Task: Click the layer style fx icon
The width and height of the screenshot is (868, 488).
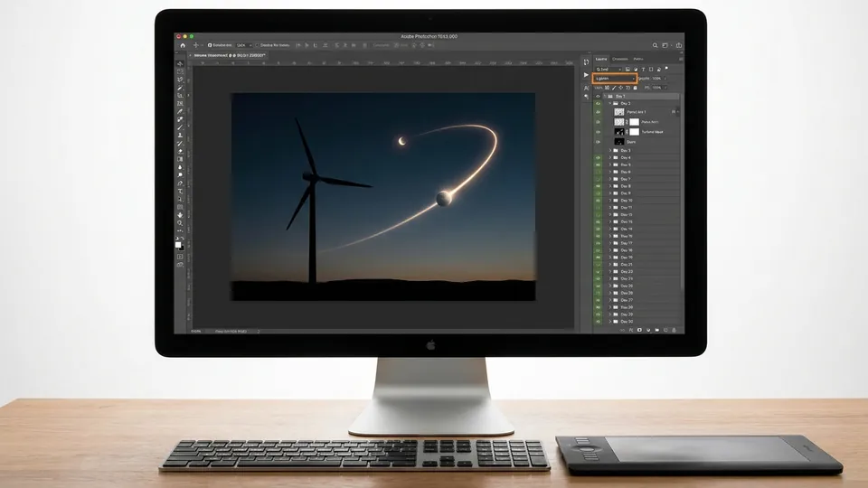Action: click(x=631, y=331)
